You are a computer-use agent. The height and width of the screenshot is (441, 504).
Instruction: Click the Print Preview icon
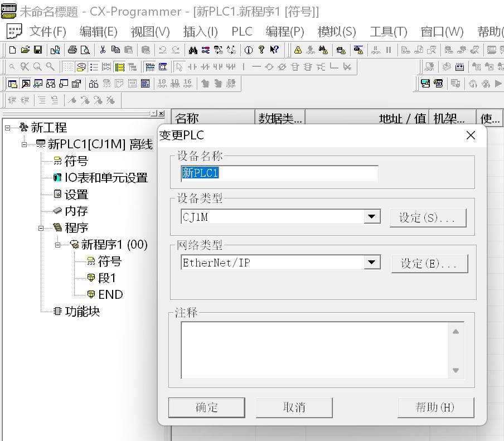click(85, 50)
